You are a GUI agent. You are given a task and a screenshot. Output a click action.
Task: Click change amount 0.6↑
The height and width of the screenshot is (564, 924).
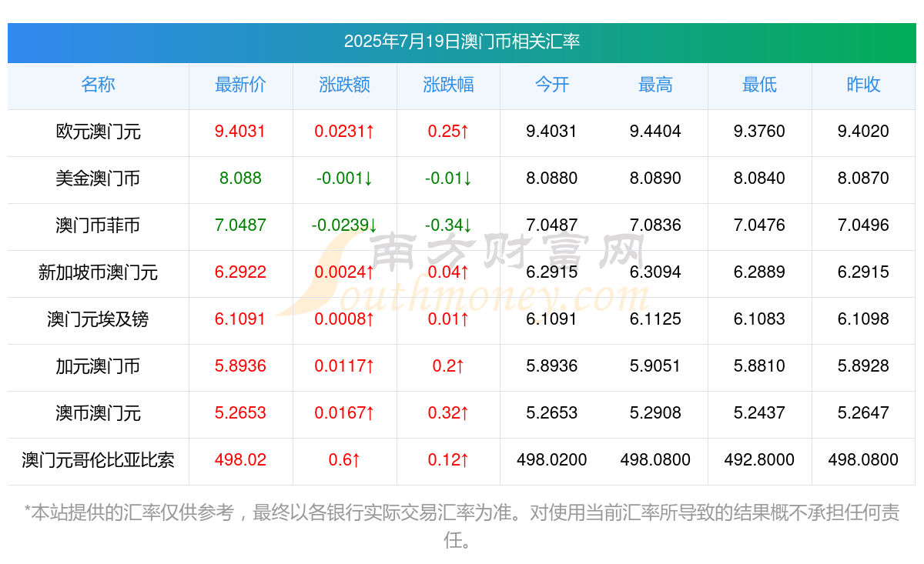pyautogui.click(x=345, y=460)
